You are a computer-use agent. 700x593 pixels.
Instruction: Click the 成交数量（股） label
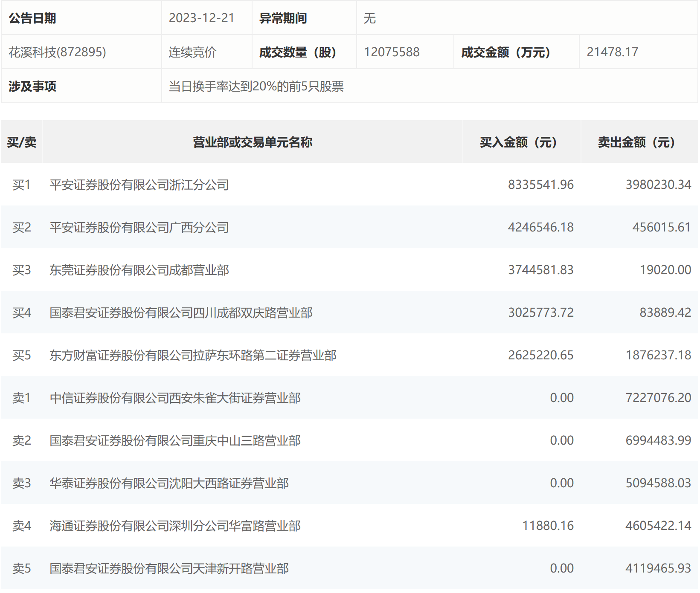coord(298,52)
